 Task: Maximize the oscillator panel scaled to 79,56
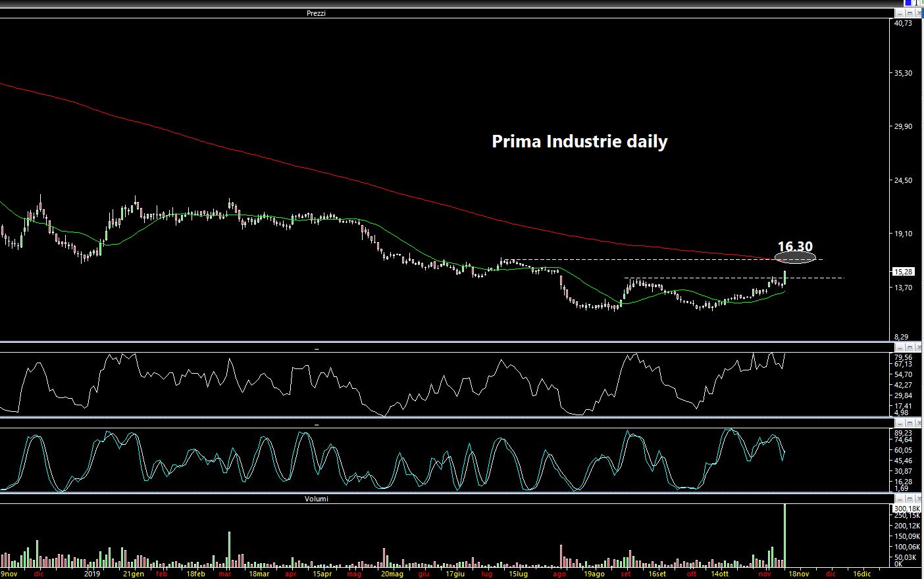(x=909, y=347)
